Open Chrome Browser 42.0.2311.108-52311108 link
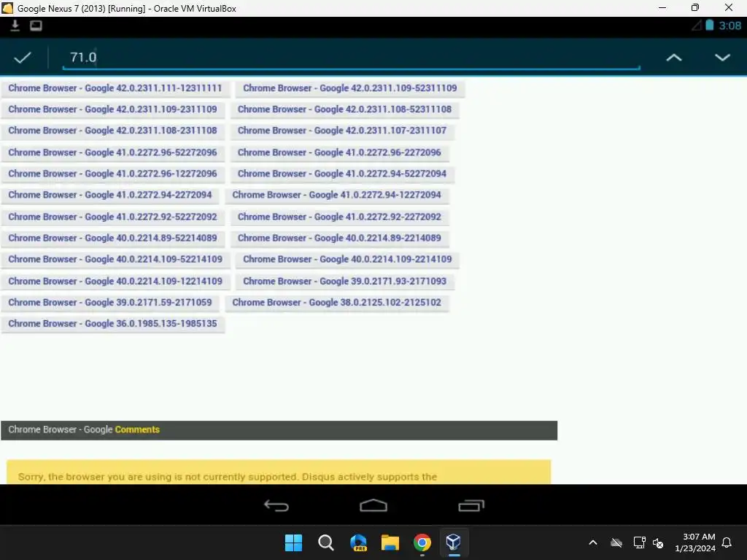The image size is (747, 560). click(345, 109)
